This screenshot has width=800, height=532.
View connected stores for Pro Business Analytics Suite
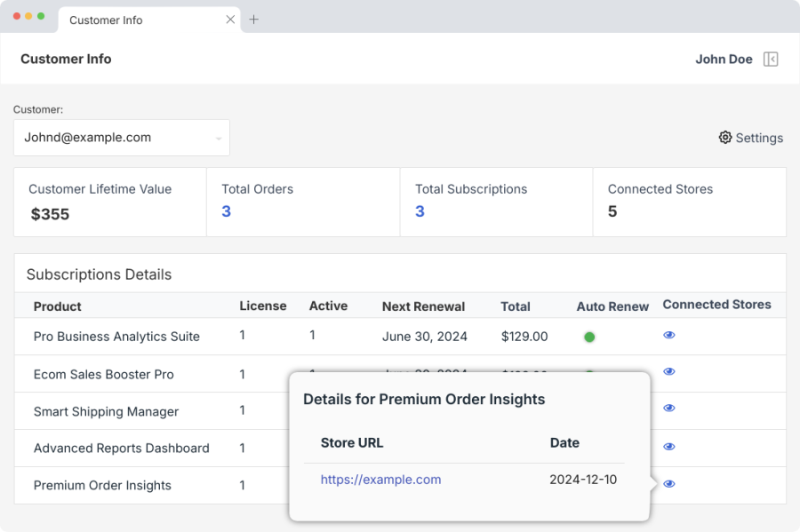[x=669, y=335]
